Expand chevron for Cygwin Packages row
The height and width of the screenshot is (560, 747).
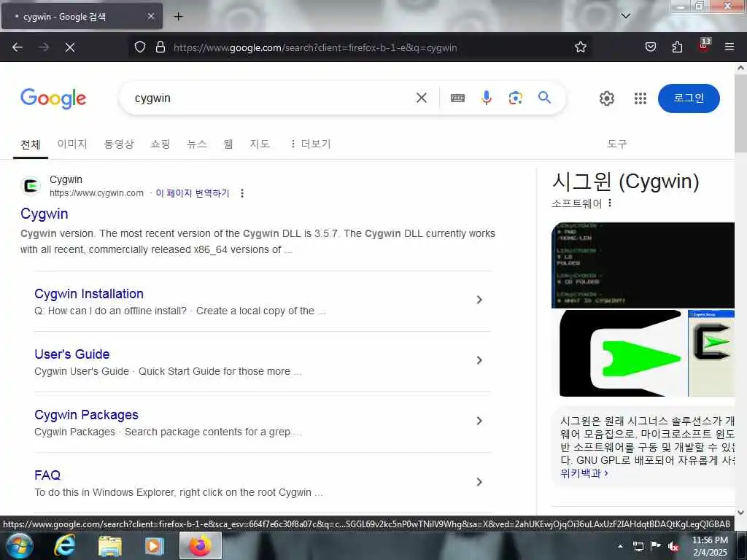click(479, 421)
